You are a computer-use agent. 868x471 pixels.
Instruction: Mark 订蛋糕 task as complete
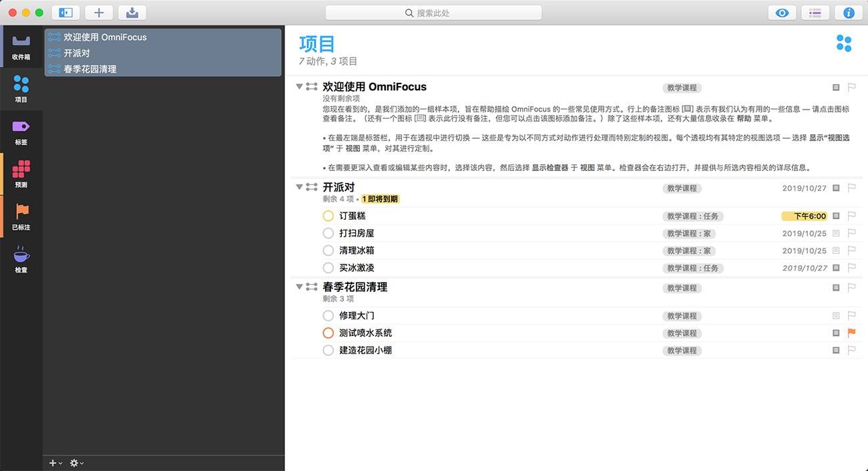point(328,216)
